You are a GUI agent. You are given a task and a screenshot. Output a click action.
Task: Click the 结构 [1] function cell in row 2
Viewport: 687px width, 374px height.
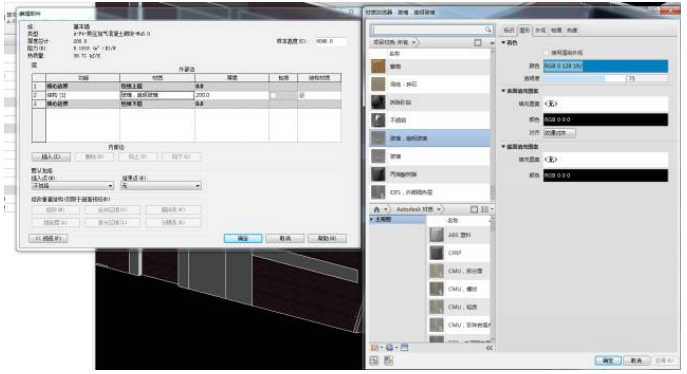click(x=82, y=95)
